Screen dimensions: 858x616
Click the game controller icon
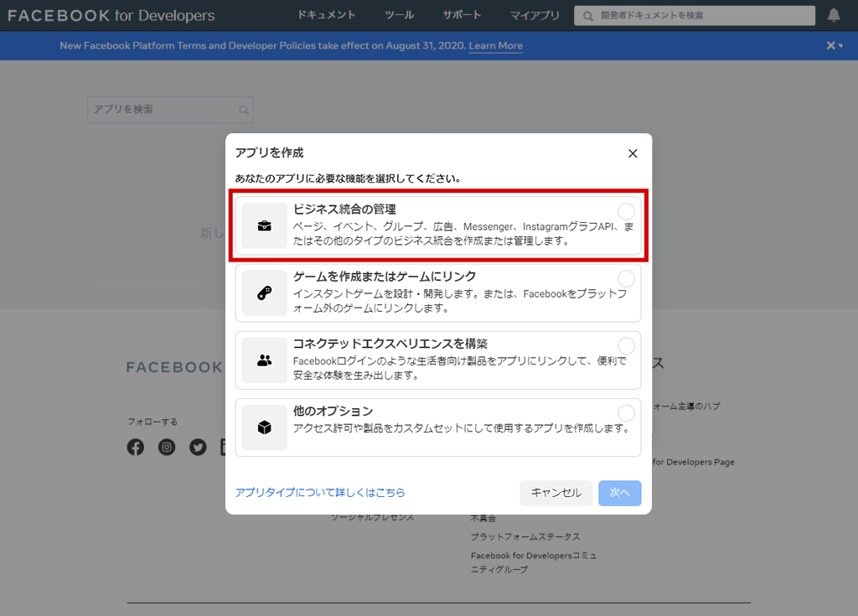click(264, 293)
